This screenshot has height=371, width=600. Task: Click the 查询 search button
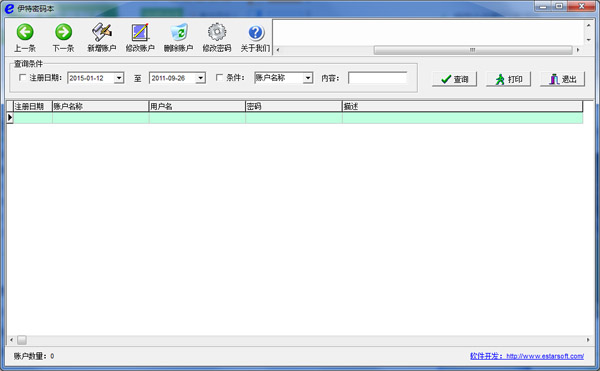tap(455, 79)
